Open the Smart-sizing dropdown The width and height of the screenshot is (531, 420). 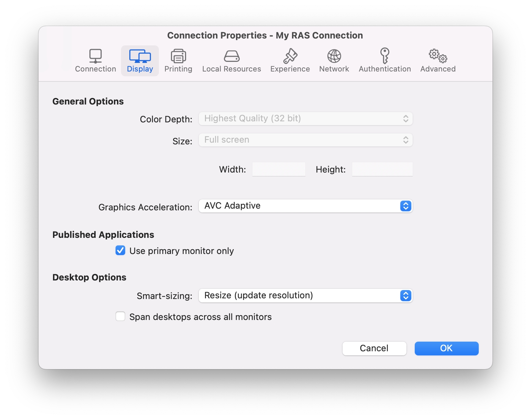[305, 296]
